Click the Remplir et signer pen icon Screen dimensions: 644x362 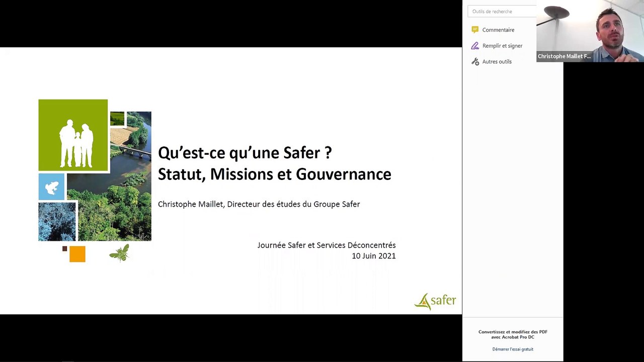[475, 46]
